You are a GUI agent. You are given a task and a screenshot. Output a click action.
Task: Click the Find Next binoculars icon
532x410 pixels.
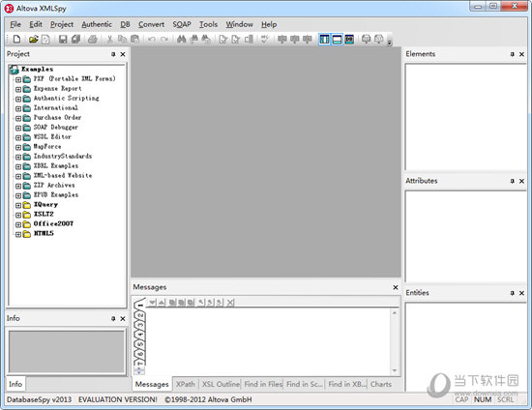click(193, 40)
